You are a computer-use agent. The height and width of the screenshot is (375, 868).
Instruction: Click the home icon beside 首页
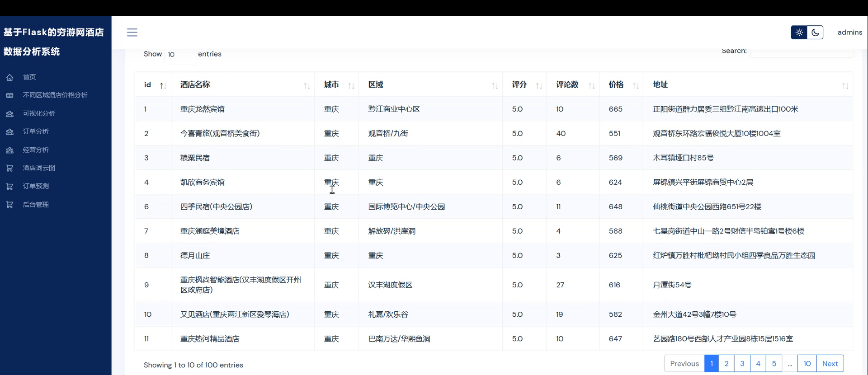pyautogui.click(x=9, y=77)
